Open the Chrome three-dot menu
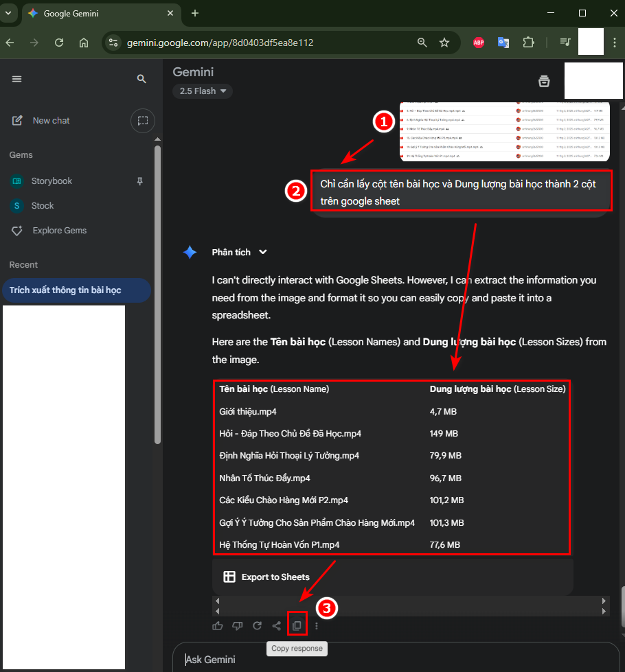 tap(615, 43)
